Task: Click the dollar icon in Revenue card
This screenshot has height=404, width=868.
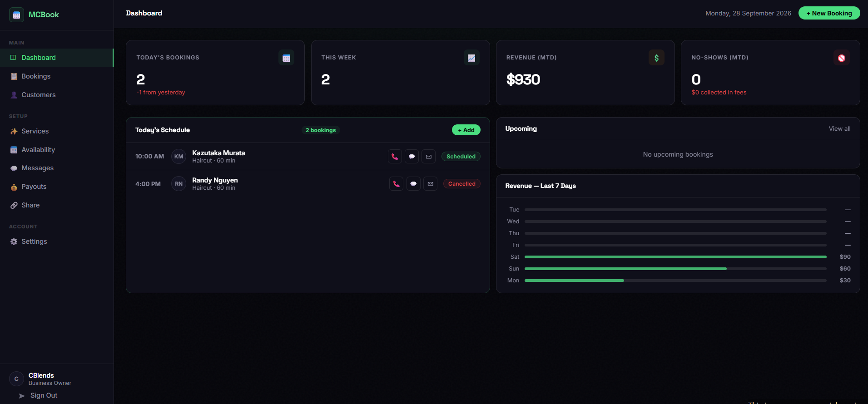Action: click(656, 58)
